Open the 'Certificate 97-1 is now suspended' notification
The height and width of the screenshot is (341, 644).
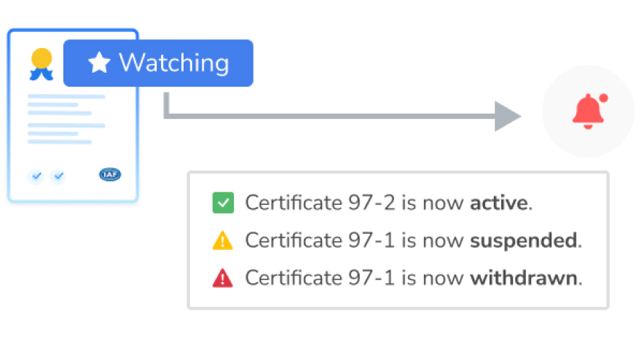click(x=413, y=240)
